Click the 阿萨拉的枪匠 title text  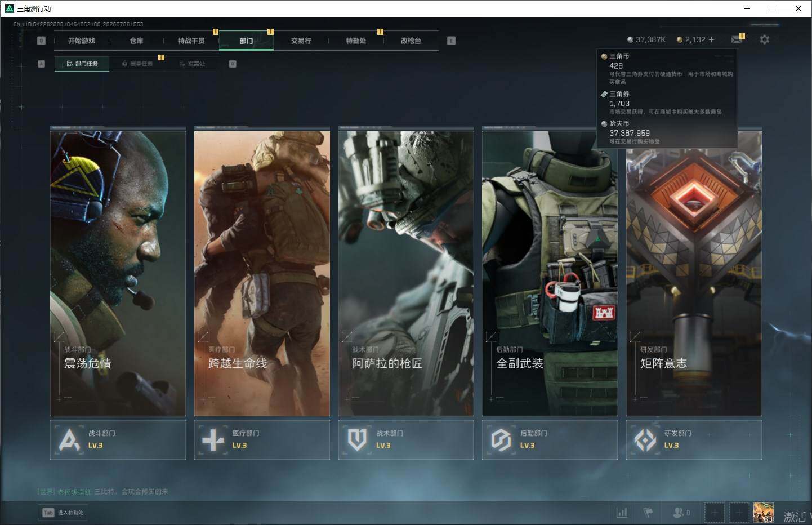pos(387,363)
